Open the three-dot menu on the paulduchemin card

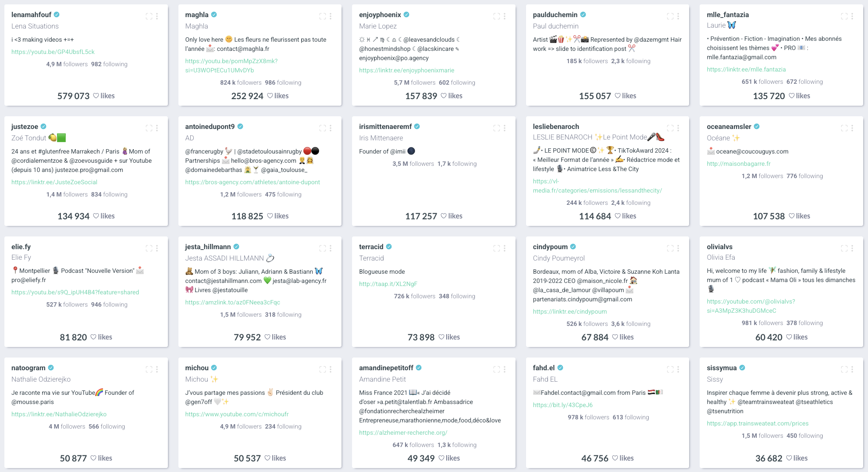(678, 16)
